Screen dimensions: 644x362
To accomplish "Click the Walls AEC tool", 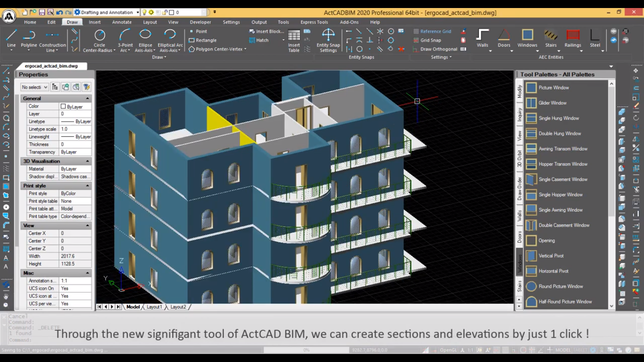I will (482, 39).
